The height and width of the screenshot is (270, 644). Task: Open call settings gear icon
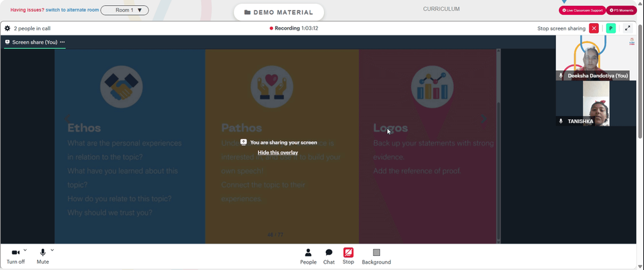(7, 28)
